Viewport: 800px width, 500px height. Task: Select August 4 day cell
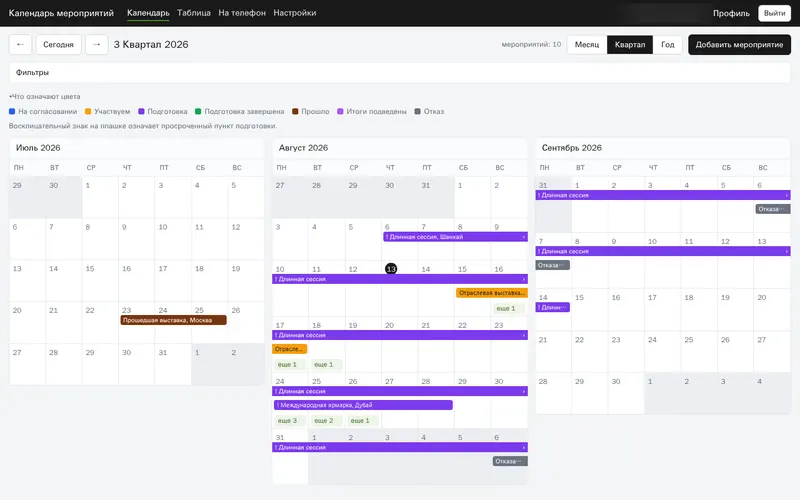coord(327,239)
